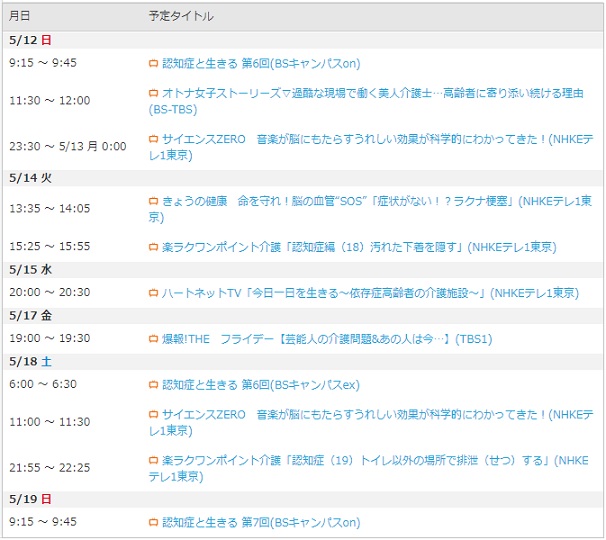
Task: Click TV icon beside きょうの健康
Action: [153, 201]
